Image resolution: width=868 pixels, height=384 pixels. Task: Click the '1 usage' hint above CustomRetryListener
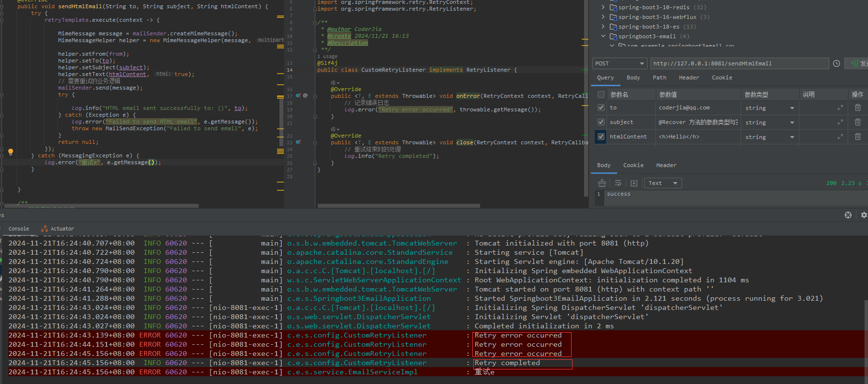pyautogui.click(x=327, y=57)
